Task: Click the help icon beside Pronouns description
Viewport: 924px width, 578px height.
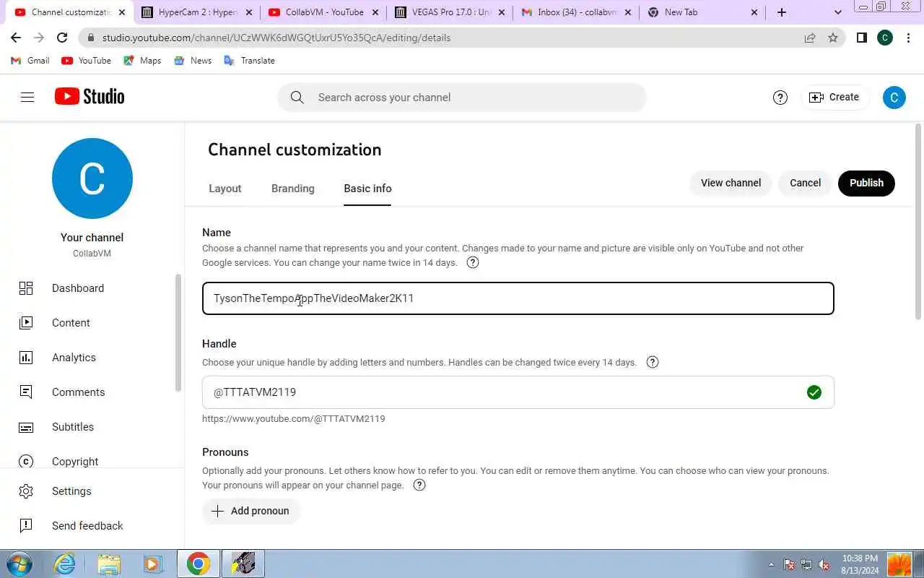Action: [419, 485]
